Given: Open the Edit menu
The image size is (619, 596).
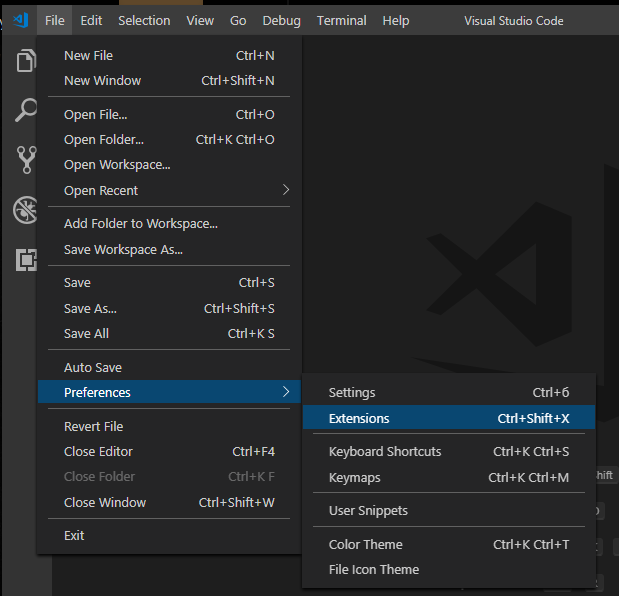Looking at the screenshot, I should pyautogui.click(x=91, y=20).
